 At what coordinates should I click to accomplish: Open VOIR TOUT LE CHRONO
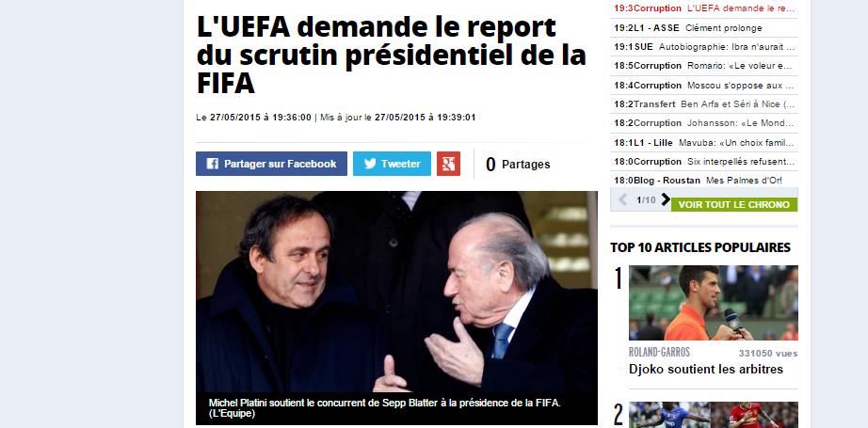[734, 205]
